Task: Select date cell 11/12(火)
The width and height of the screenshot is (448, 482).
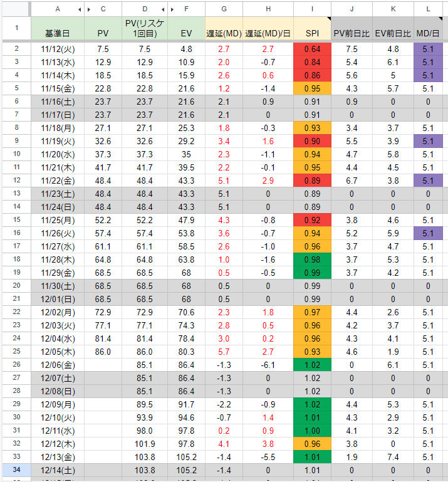Action: (58, 49)
